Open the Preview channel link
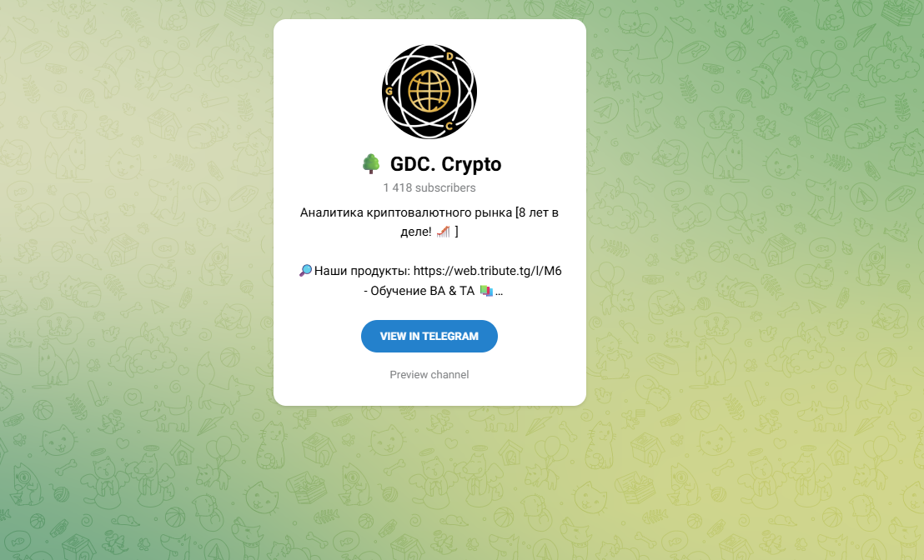The height and width of the screenshot is (560, 924). point(429,374)
